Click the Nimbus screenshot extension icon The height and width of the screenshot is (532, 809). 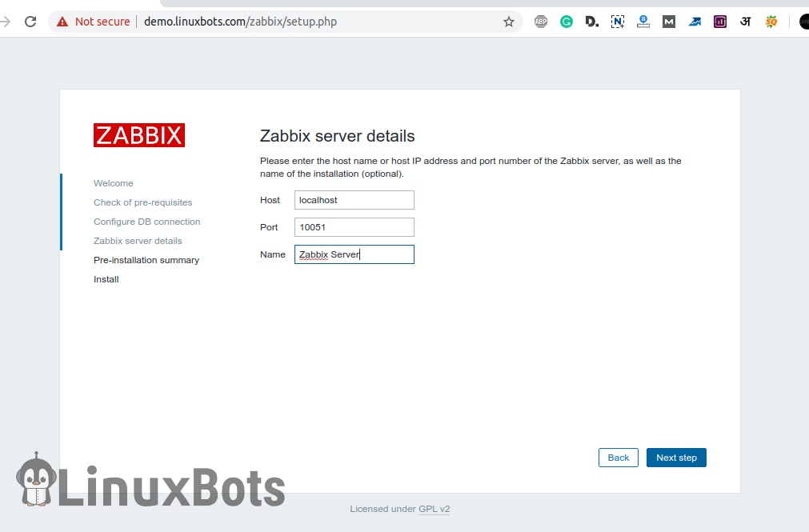(618, 22)
